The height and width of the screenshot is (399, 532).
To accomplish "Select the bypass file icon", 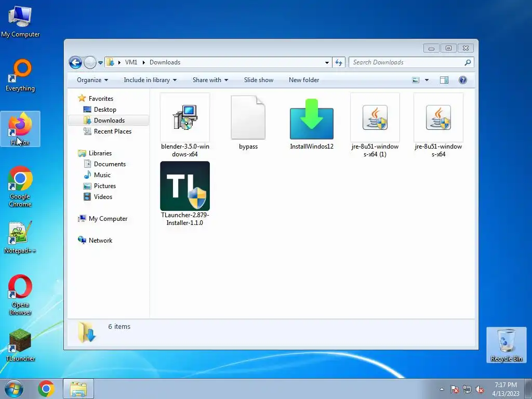I will coord(248,117).
